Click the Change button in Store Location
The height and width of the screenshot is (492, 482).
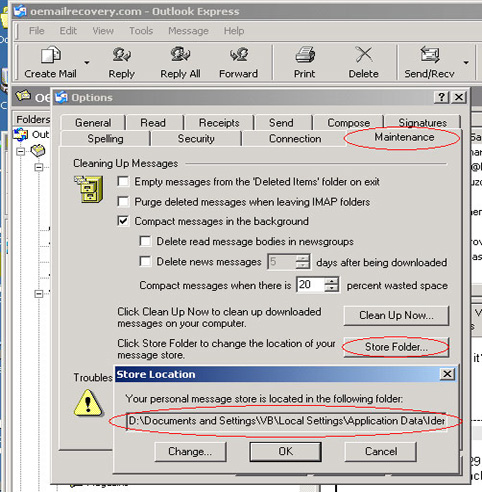click(190, 451)
